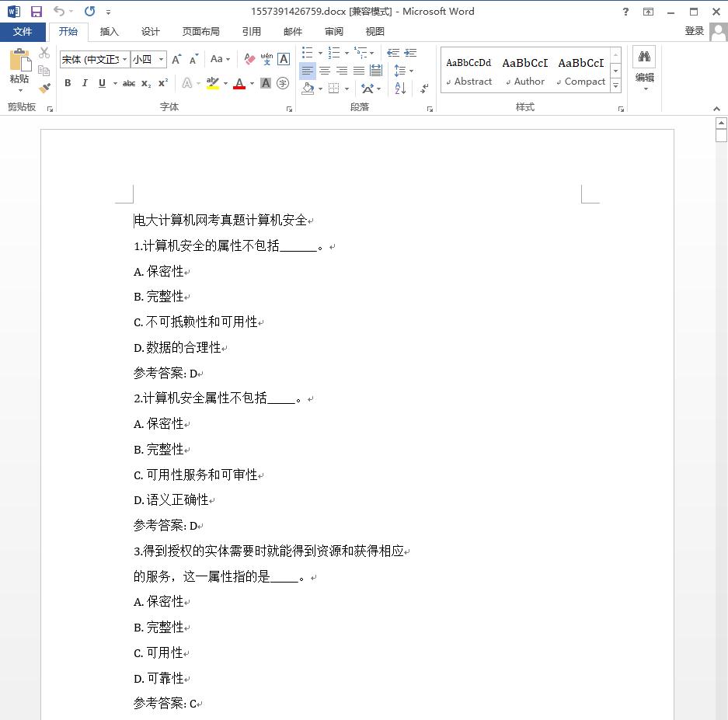Apply the Abstract style
The image size is (728, 720).
click(x=469, y=70)
